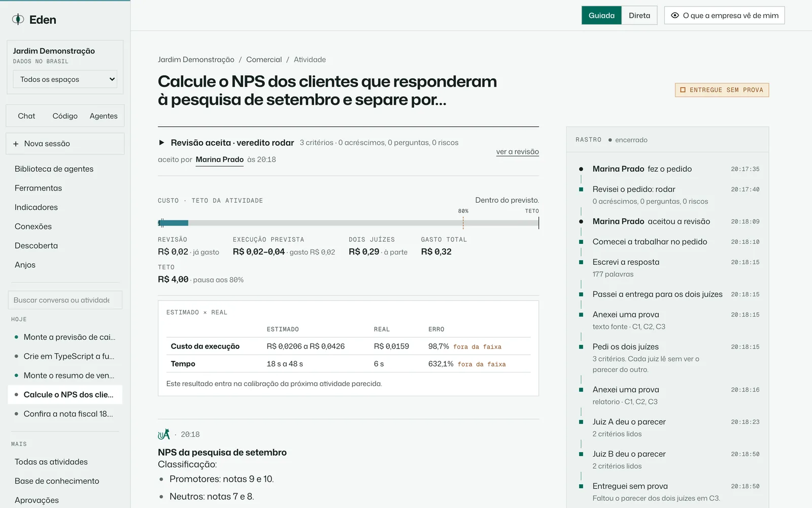The height and width of the screenshot is (508, 812).
Task: Click the agent avatar icon beside 20:18
Action: coord(164,434)
